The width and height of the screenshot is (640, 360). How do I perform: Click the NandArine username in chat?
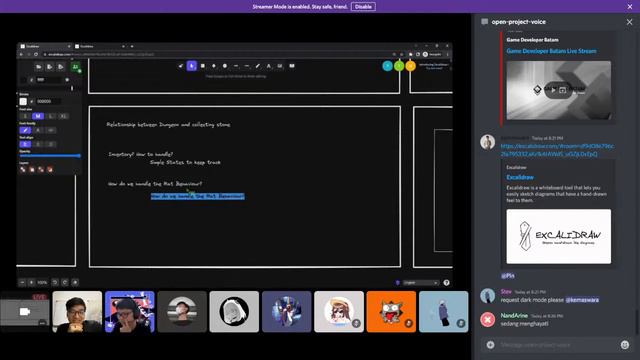click(514, 316)
